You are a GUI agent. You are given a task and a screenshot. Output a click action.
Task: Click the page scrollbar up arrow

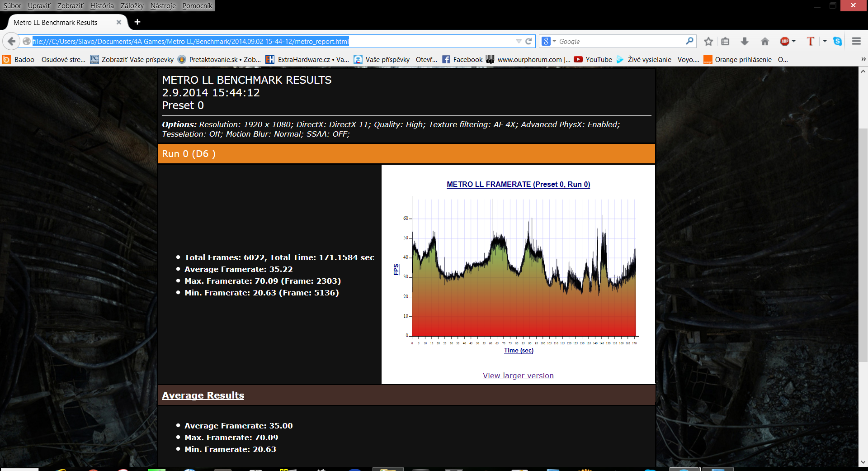tap(863, 71)
